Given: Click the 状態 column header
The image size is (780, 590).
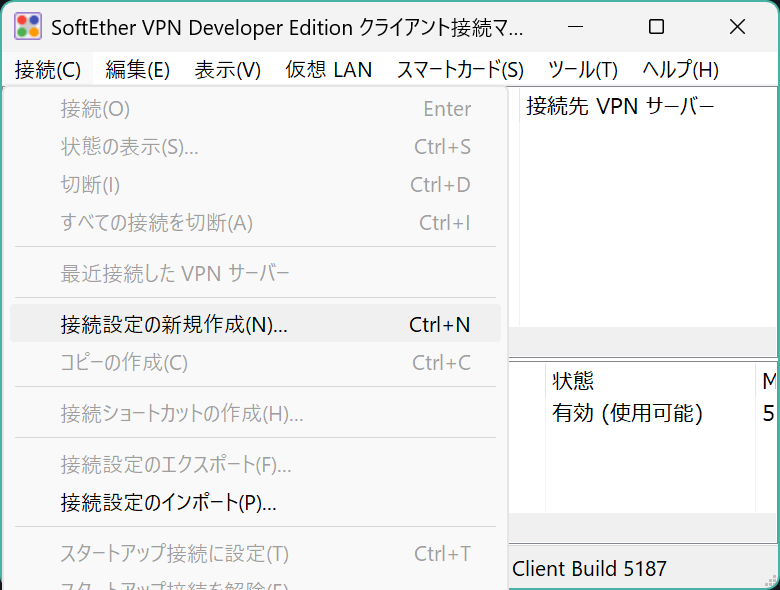Looking at the screenshot, I should click(x=573, y=381).
